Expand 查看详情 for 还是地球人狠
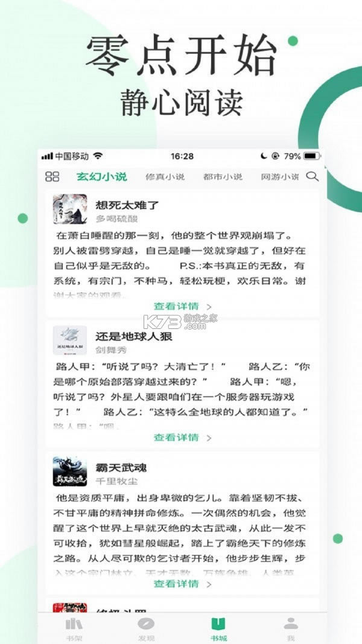 tap(183, 438)
